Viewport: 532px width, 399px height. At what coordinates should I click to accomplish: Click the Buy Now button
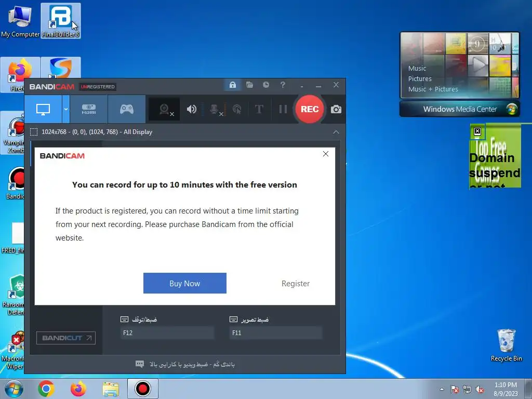tap(185, 283)
